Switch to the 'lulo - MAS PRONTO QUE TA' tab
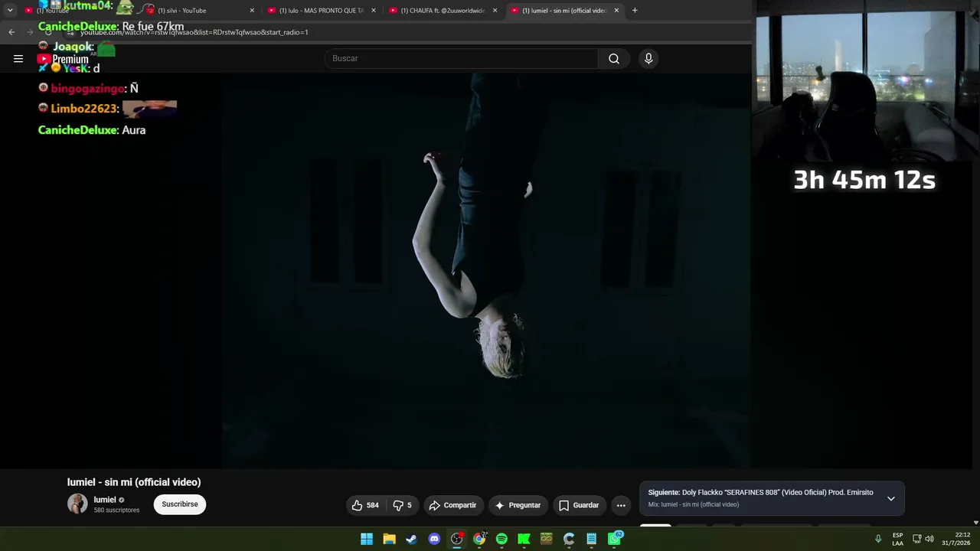 [321, 11]
